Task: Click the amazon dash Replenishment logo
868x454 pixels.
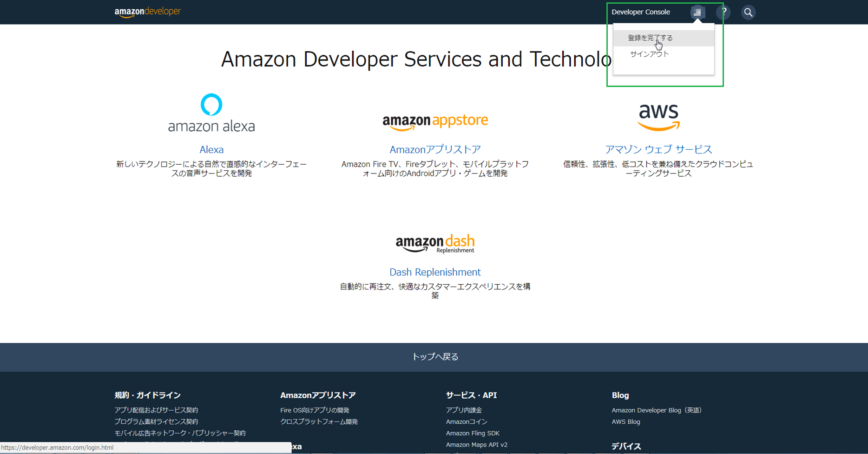Action: pos(435,244)
